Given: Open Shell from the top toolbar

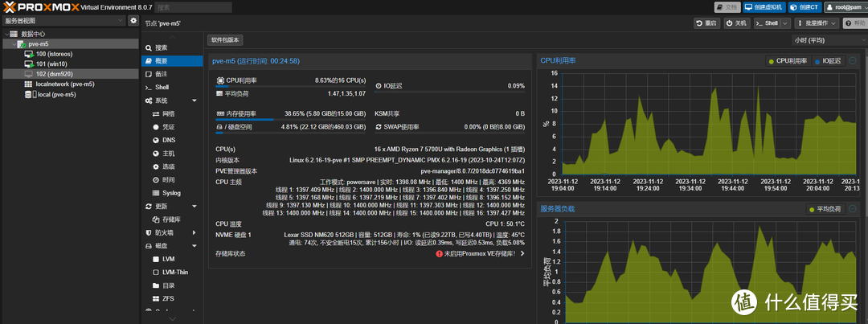Looking at the screenshot, I should (768, 23).
